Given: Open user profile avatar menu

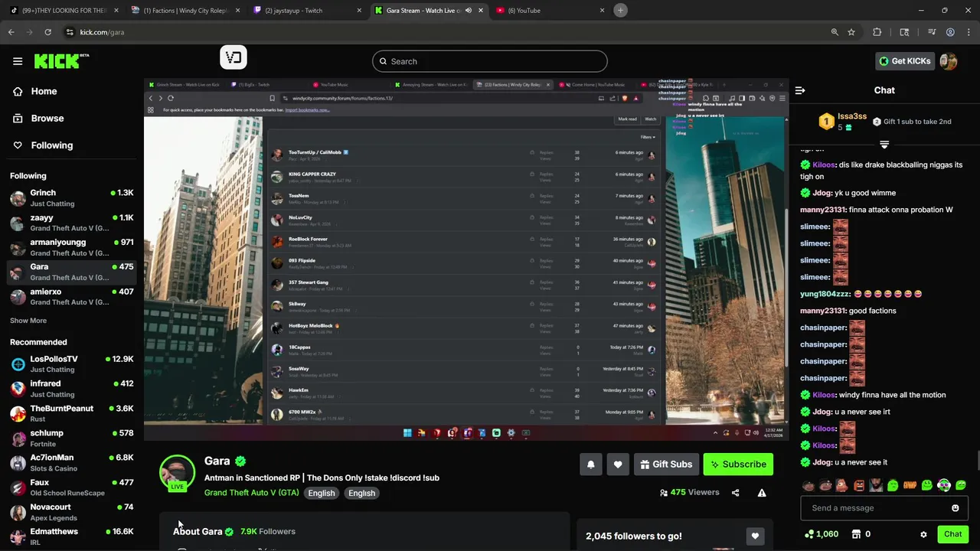Looking at the screenshot, I should (949, 61).
